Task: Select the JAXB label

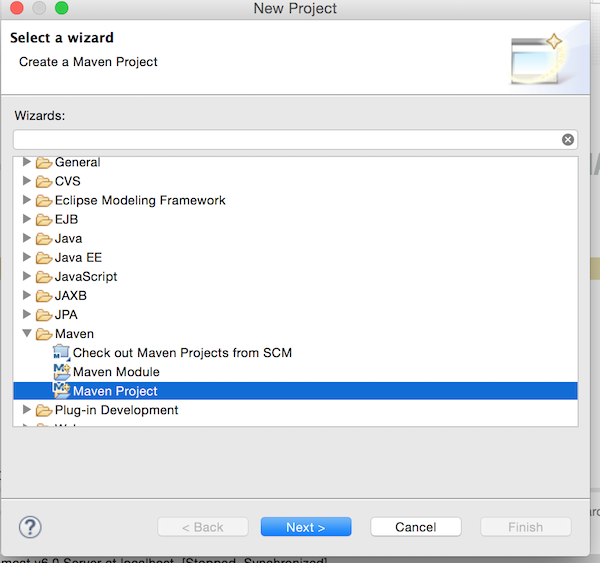Action: 70,295
